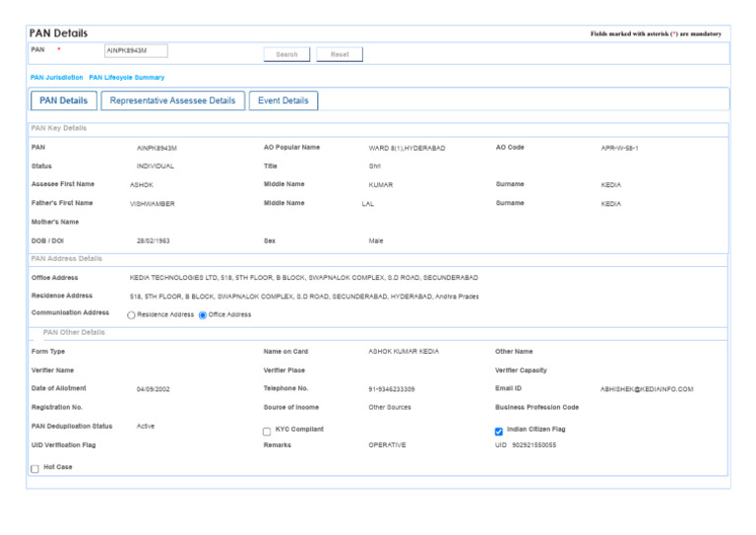Click the UID number 902921550055
756x535 pixels.
(534, 445)
